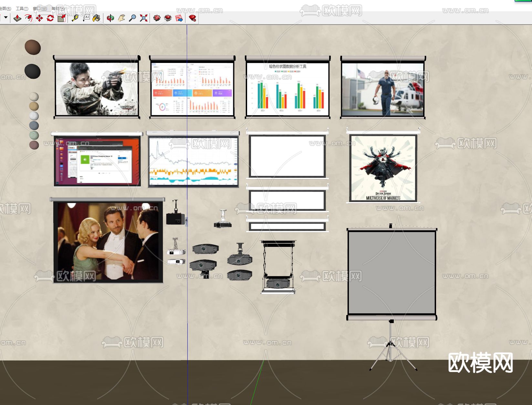Viewport: 532px width, 405px height.
Task: Pick the brown material sphere
Action: 33,47
